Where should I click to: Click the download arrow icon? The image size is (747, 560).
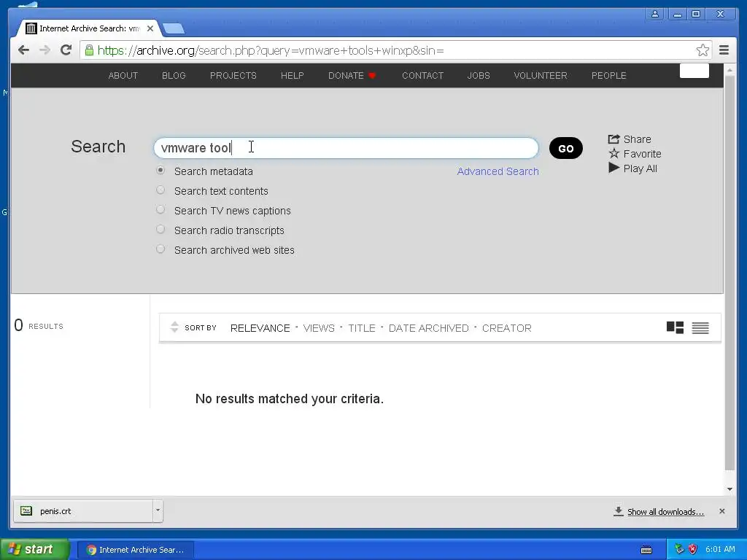tap(619, 511)
